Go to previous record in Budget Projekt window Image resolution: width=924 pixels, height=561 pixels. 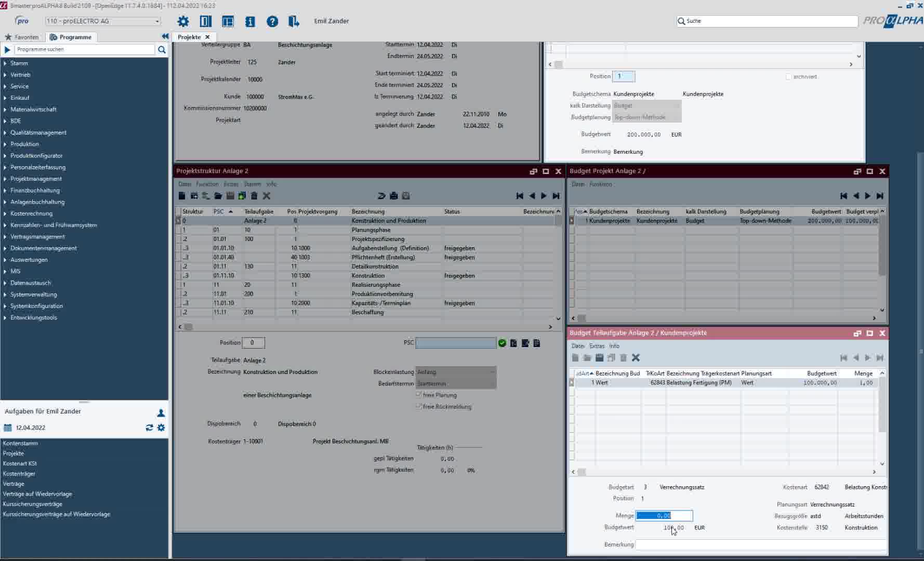tap(856, 196)
